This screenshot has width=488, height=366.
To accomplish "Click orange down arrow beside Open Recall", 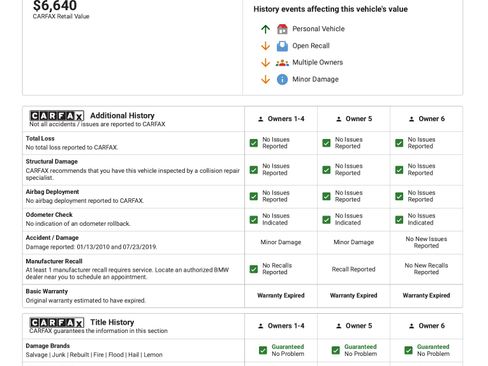I will pos(265,46).
